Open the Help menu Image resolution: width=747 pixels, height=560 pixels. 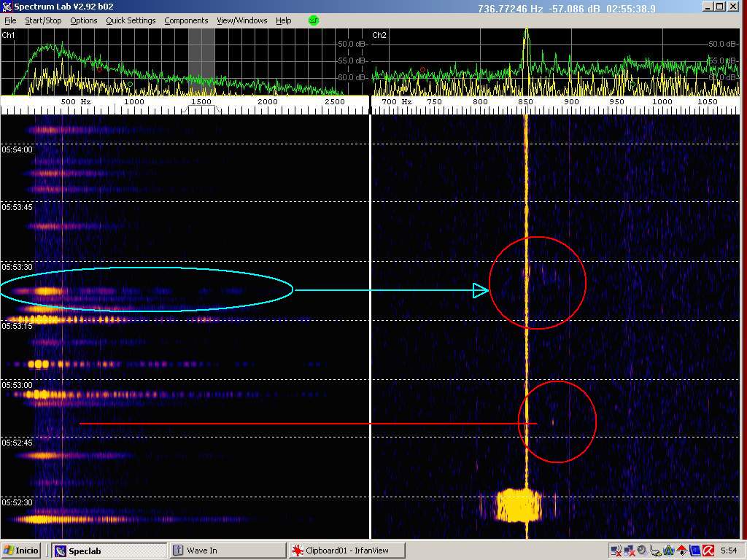point(283,20)
